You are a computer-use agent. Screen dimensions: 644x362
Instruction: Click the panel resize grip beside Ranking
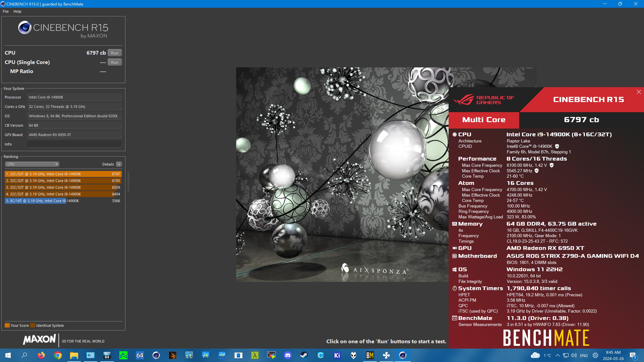(128, 182)
